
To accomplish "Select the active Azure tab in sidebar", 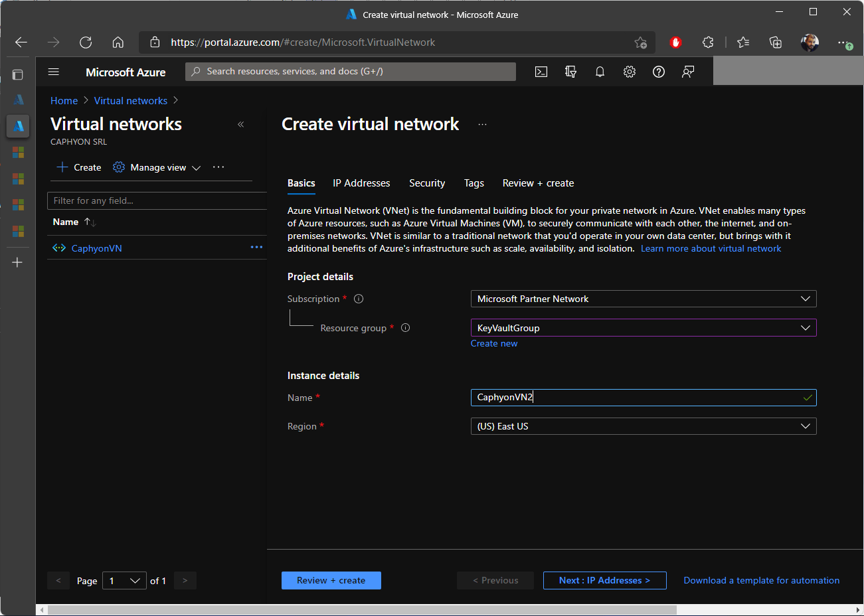I will tap(18, 125).
